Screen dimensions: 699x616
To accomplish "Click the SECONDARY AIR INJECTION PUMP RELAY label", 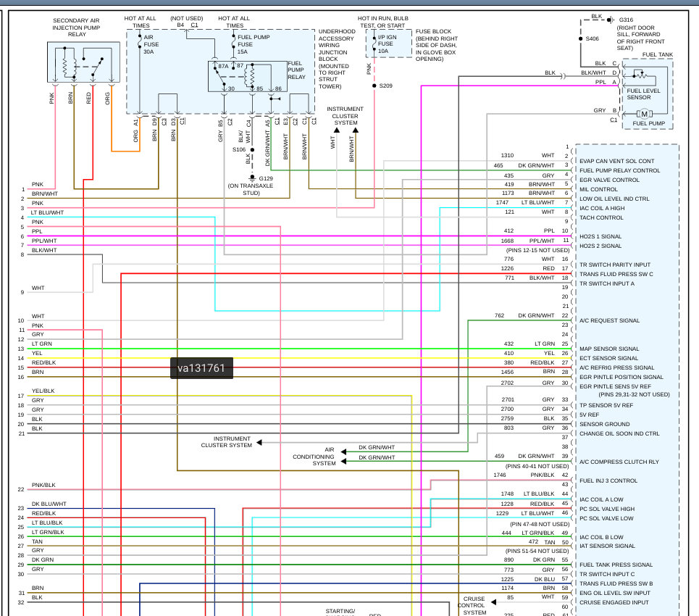I will click(x=76, y=28).
